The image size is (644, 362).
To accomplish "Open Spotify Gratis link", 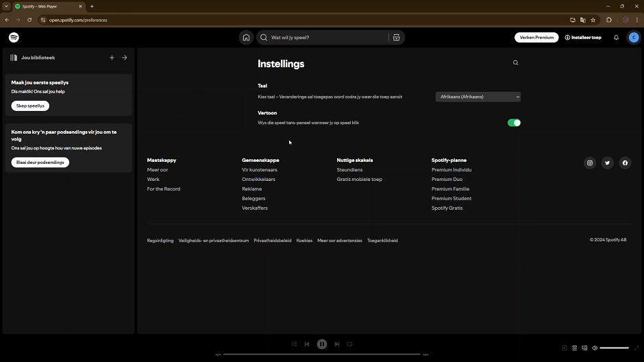I will [447, 208].
